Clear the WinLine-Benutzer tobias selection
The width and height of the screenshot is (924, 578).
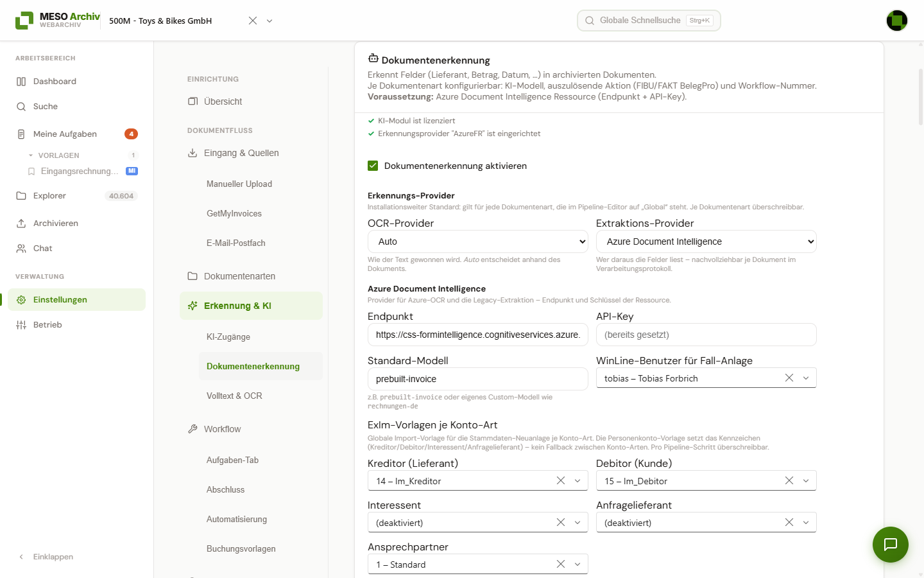789,378
